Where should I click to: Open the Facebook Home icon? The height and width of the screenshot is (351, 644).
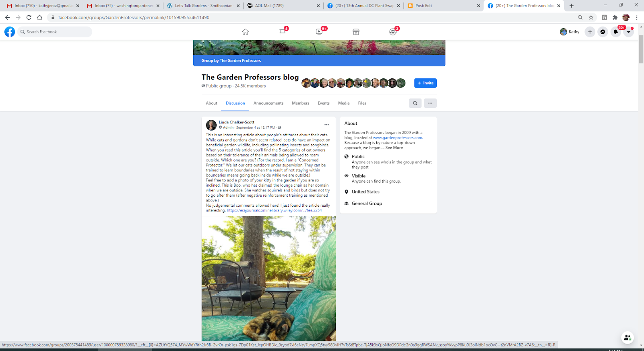tap(245, 32)
